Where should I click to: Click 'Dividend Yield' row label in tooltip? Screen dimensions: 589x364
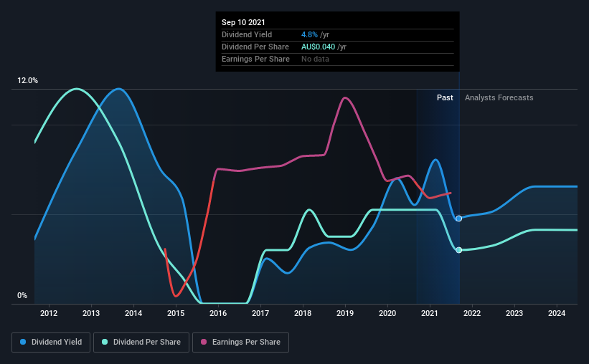click(247, 34)
